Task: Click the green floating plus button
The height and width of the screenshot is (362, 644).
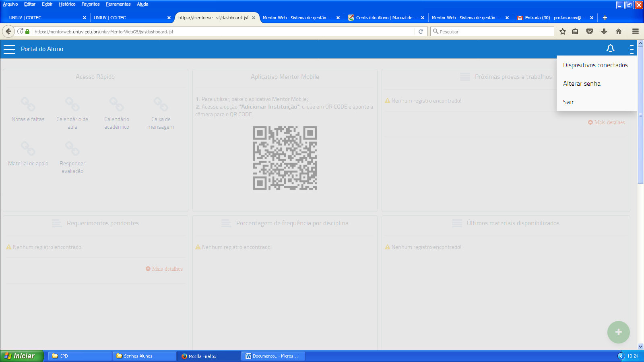Action: [618, 332]
